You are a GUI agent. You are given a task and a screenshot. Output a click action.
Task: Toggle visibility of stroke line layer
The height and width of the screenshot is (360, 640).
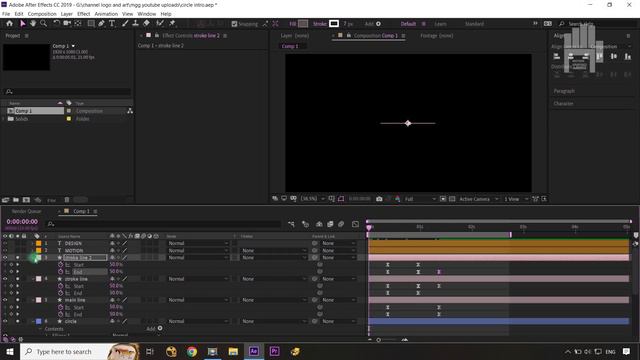pos(5,279)
